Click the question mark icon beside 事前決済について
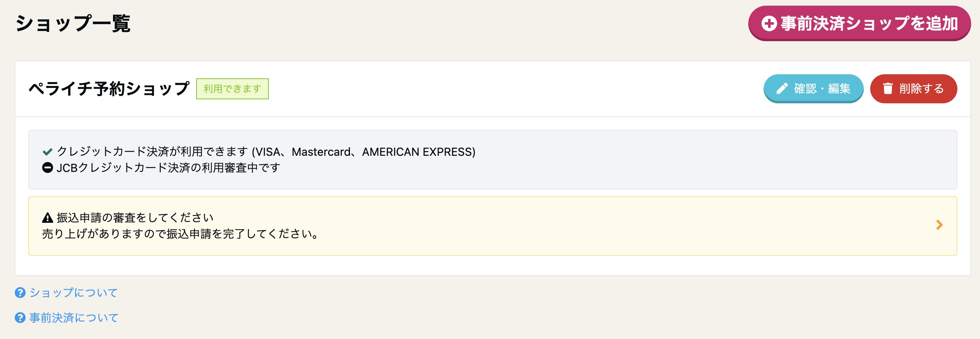 point(20,318)
